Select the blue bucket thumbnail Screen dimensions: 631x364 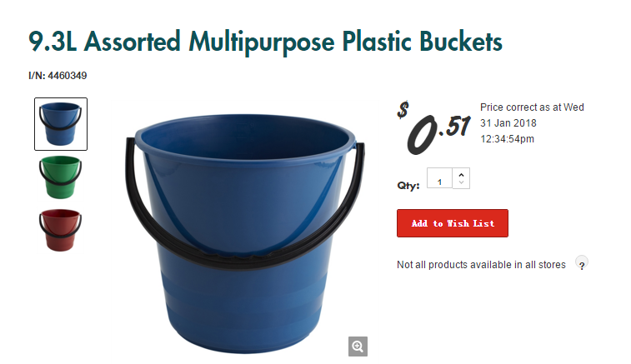61,124
